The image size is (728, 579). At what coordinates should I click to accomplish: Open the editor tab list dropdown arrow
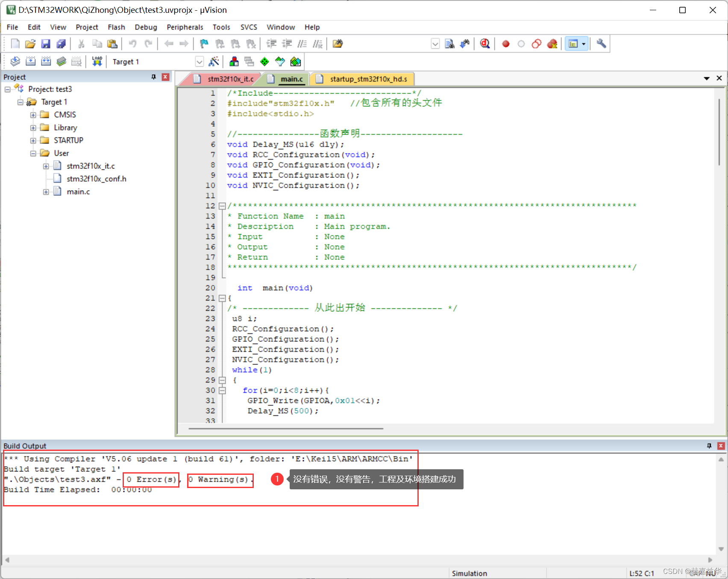tap(706, 78)
